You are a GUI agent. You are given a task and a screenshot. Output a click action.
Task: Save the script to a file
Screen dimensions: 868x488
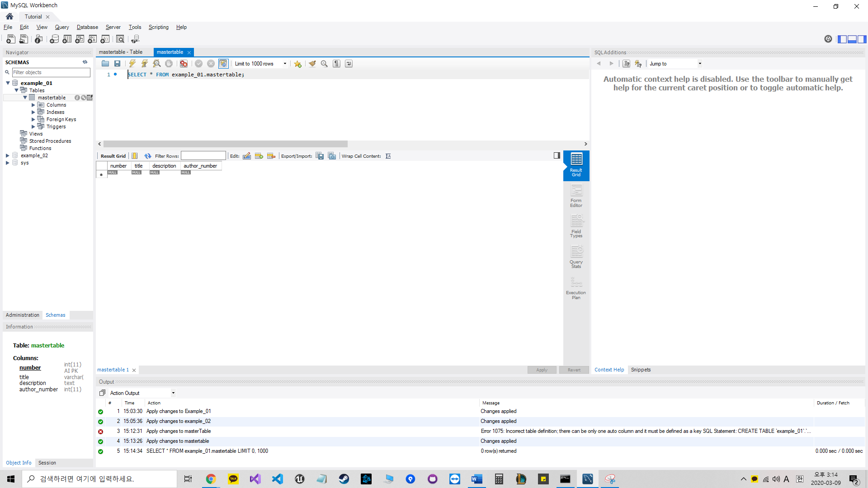point(118,64)
